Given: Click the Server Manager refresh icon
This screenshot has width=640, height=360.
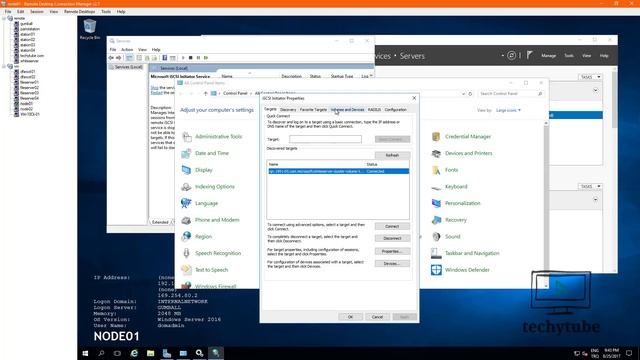Looking at the screenshot, I should [511, 56].
